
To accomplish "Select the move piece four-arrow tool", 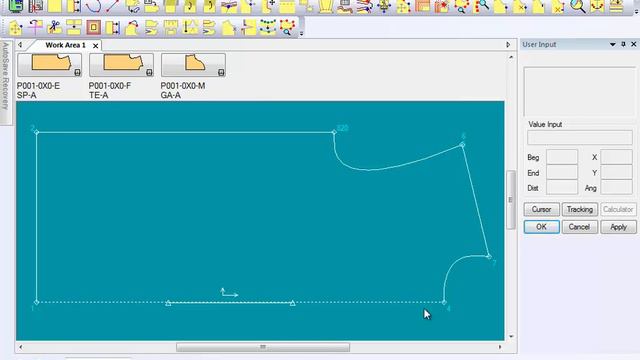I will [x=16, y=28].
